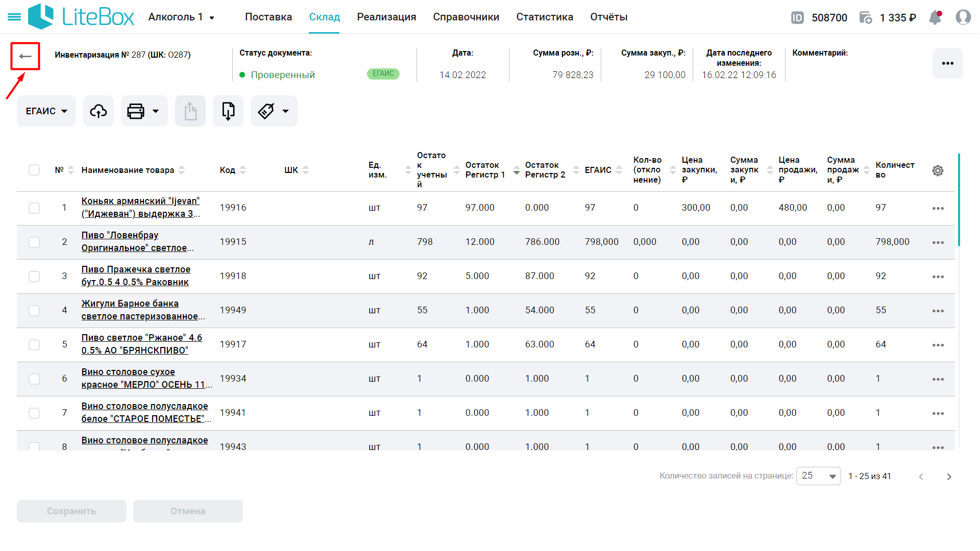Open the Справочники menu
Viewport: 980px width, 551px height.
tap(466, 17)
